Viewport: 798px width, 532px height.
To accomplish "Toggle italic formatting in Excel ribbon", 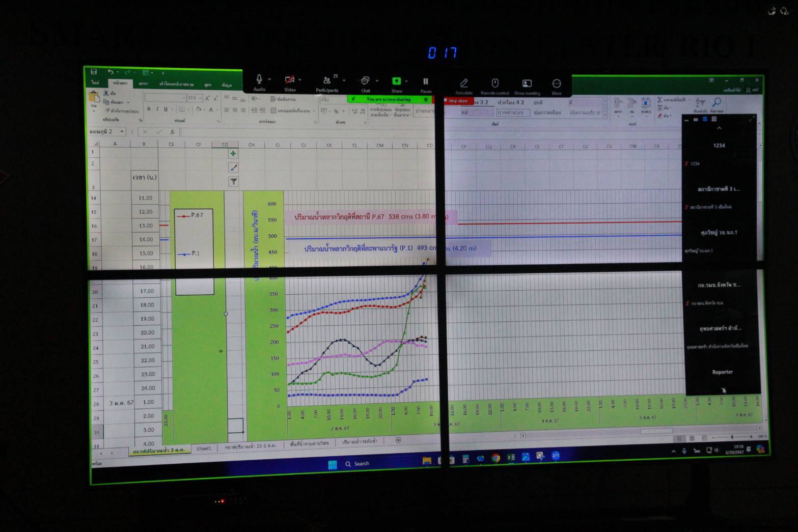I will coord(157,109).
